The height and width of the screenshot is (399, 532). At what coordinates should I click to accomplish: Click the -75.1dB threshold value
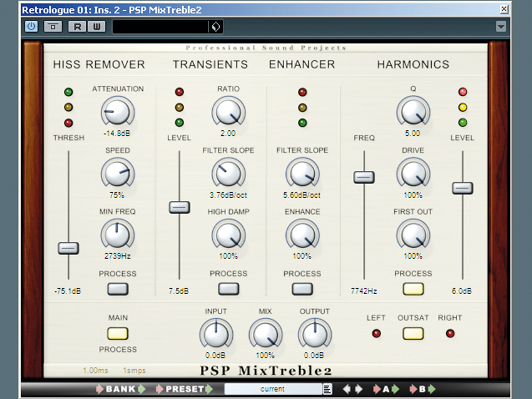tap(68, 291)
